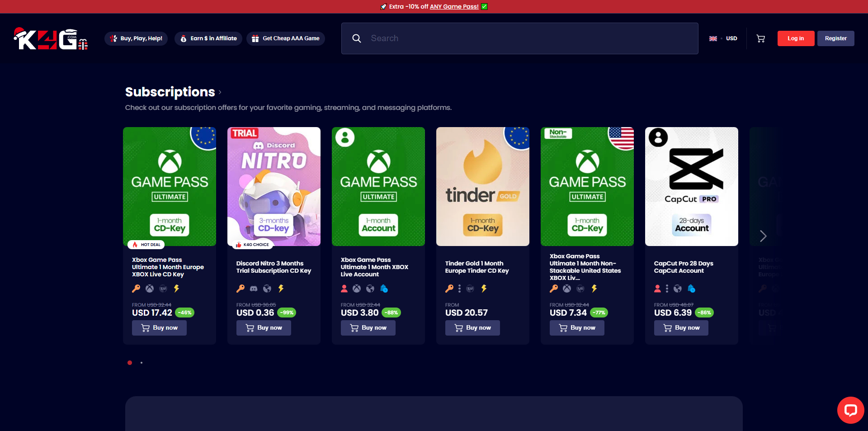The image size is (868, 431).
Task: Open language and USD currency selector
Action: 723,38
